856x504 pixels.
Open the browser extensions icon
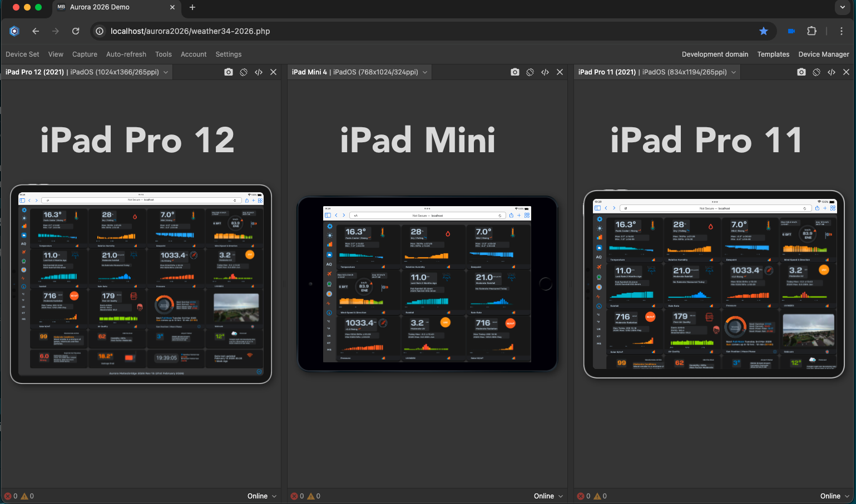[x=812, y=31]
